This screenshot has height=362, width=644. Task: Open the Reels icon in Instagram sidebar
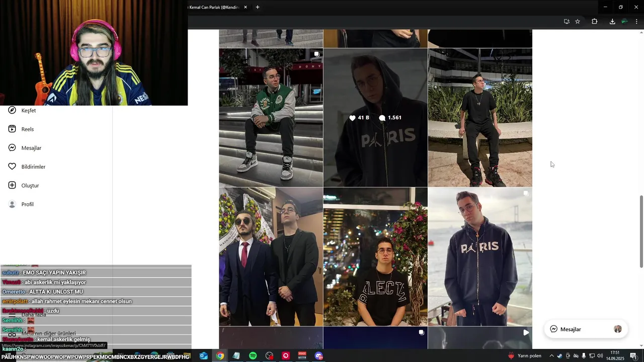[x=12, y=129]
